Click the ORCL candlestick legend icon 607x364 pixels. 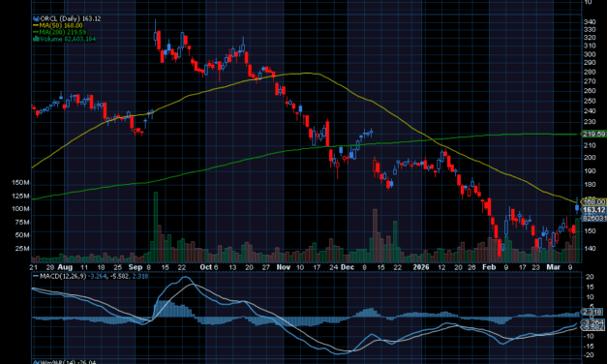(36, 18)
